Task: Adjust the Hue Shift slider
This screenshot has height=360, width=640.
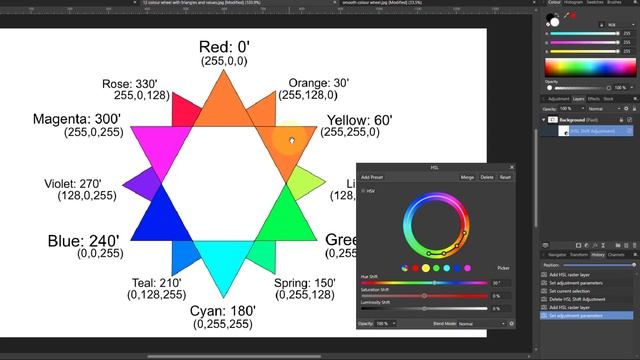Action: point(424,283)
